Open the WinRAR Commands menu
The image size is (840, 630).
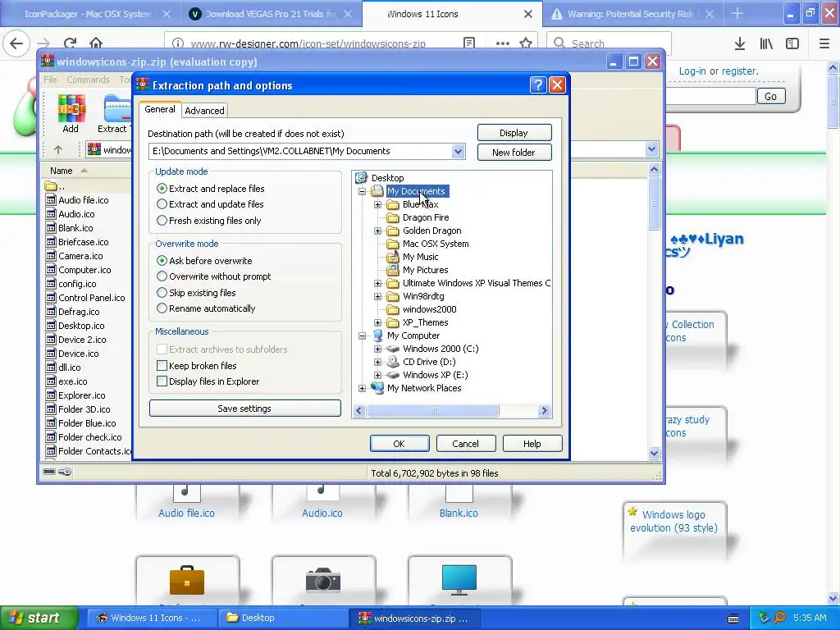pyautogui.click(x=88, y=80)
